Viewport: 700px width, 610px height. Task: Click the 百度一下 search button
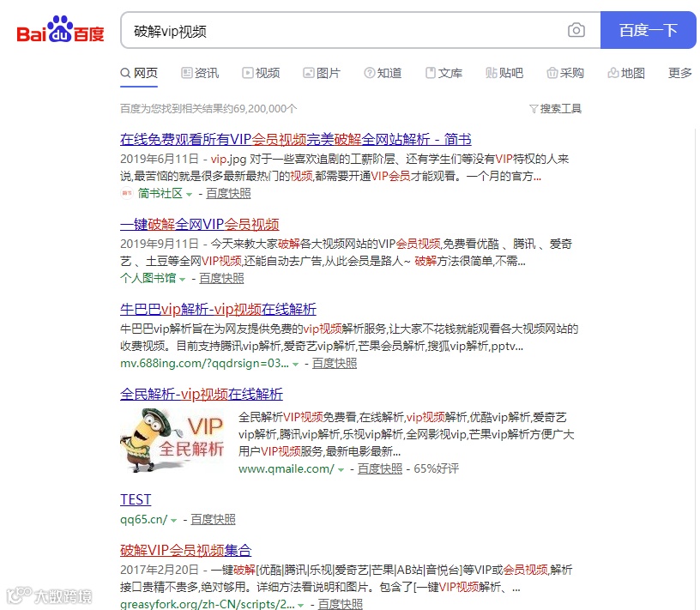pos(649,30)
